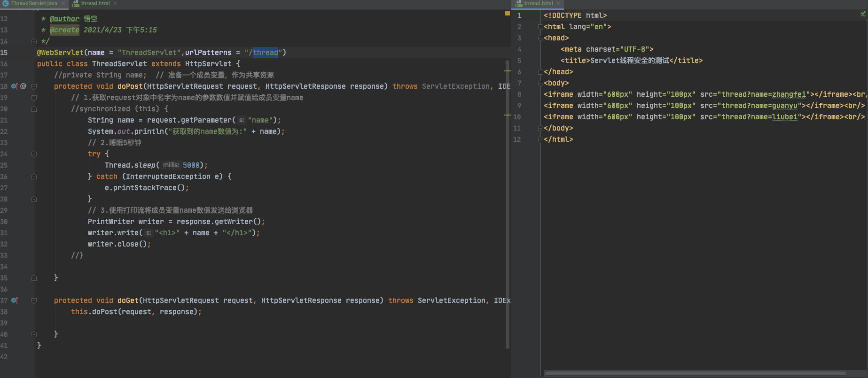The height and width of the screenshot is (378, 868).
Task: Collapse the <html> tag fold in thread.html
Action: [x=540, y=27]
